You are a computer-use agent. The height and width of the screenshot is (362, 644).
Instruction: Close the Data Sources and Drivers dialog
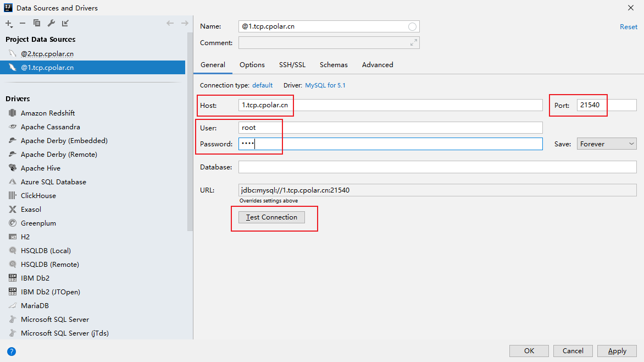[x=631, y=8]
